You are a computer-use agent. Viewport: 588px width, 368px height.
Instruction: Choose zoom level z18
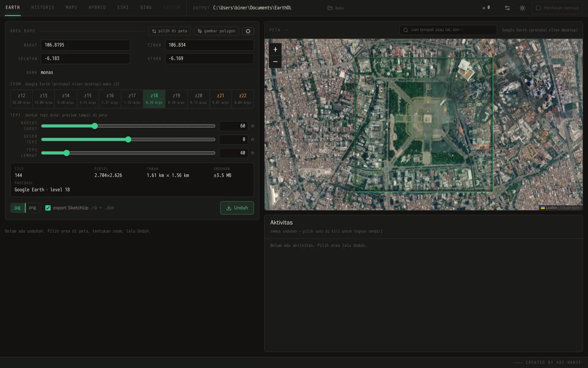[154, 99]
